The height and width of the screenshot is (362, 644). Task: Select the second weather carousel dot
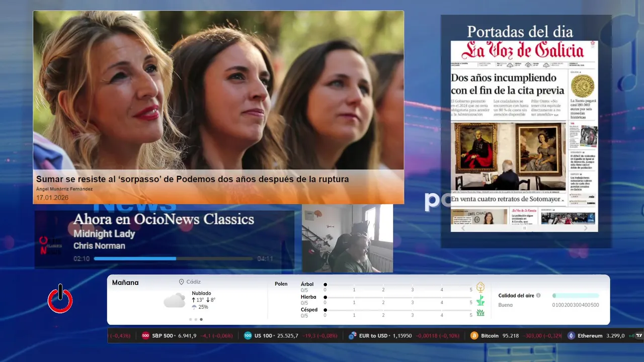tap(196, 319)
